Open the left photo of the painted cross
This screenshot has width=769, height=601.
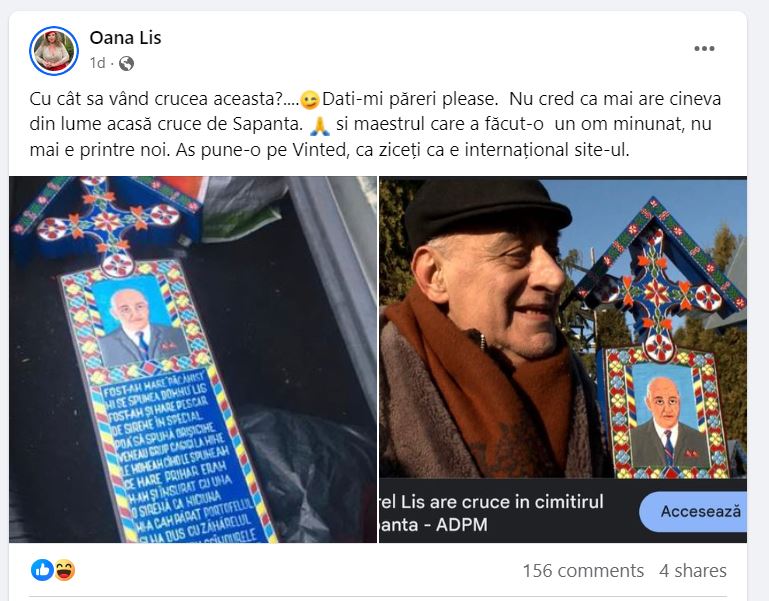193,359
